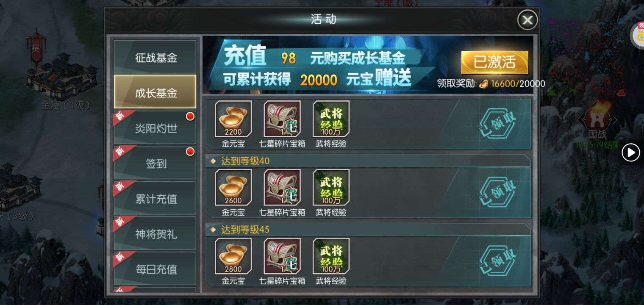Tap the 武将经验 icon in level 45 row
The width and height of the screenshot is (644, 305).
pyautogui.click(x=331, y=256)
